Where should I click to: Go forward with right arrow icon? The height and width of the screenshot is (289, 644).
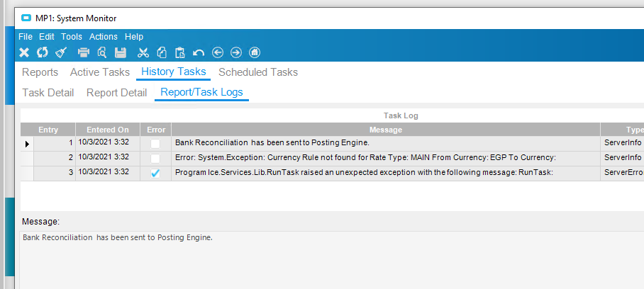pyautogui.click(x=236, y=52)
